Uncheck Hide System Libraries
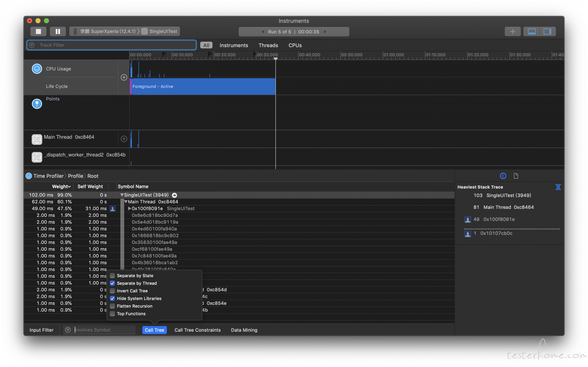The height and width of the screenshot is (367, 588). point(112,299)
